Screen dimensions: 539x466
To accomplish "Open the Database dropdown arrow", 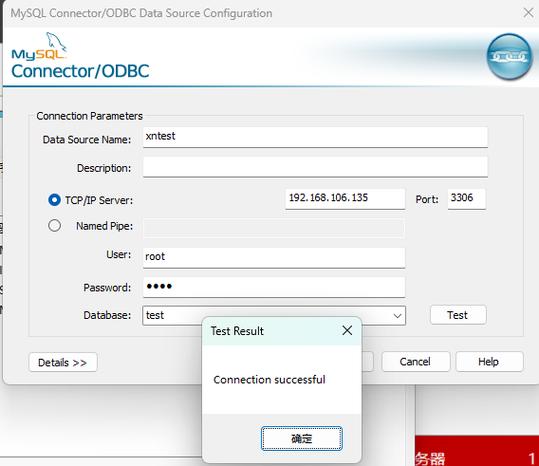I will click(x=397, y=315).
